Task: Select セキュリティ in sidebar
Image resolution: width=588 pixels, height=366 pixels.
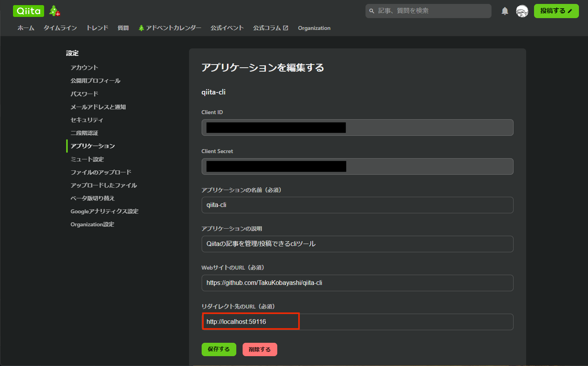Action: coord(87,120)
